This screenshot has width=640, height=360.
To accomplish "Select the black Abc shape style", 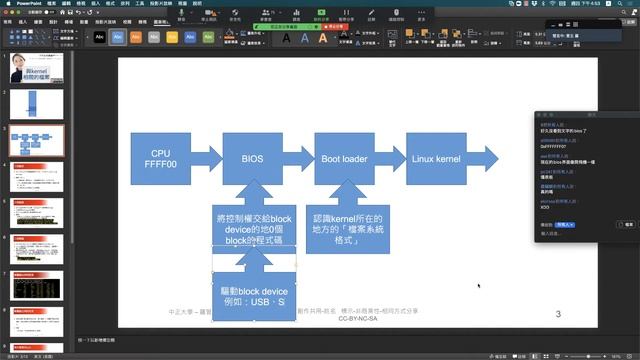I will tap(100, 37).
